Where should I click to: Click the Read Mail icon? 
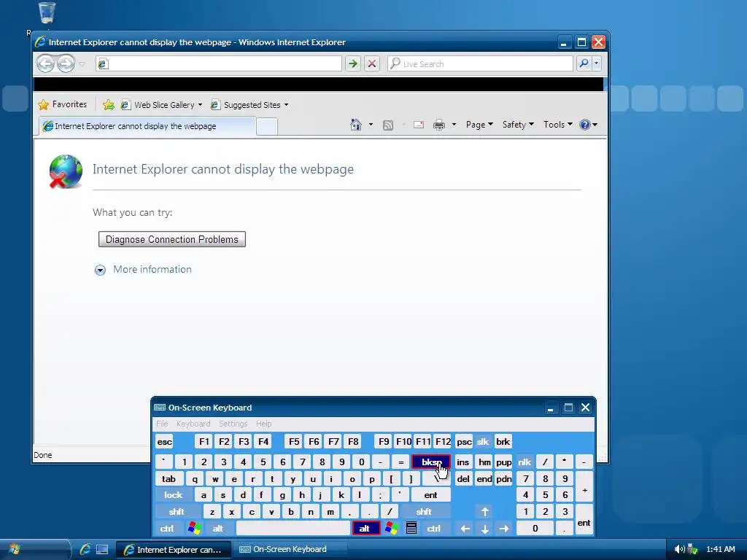pyautogui.click(x=419, y=125)
